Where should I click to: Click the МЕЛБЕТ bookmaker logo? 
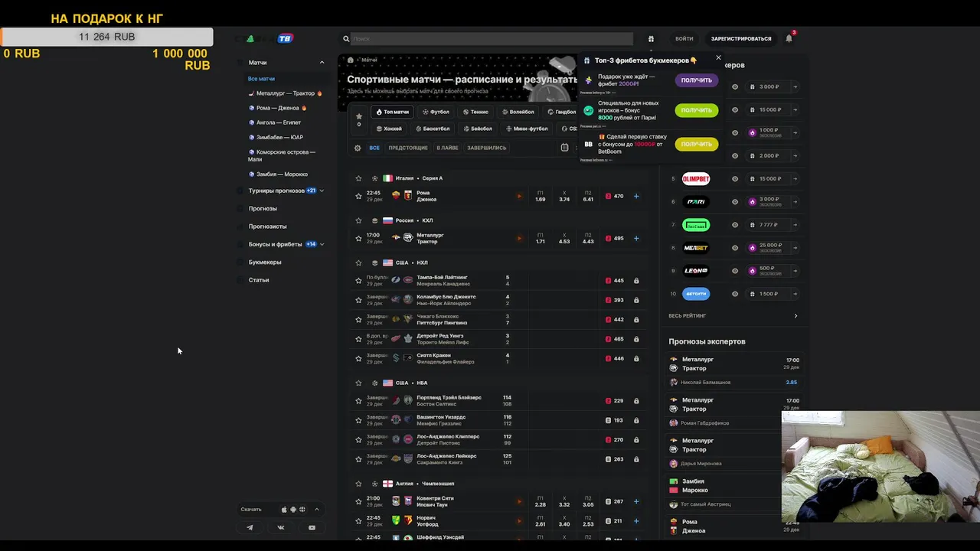pos(696,248)
